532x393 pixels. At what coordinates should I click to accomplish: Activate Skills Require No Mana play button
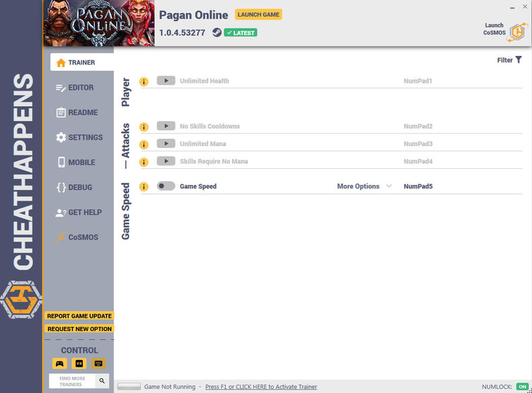[x=166, y=162]
